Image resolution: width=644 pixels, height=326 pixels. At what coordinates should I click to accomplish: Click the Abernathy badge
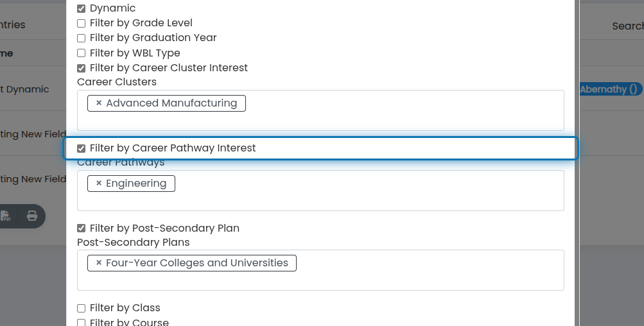(x=609, y=89)
